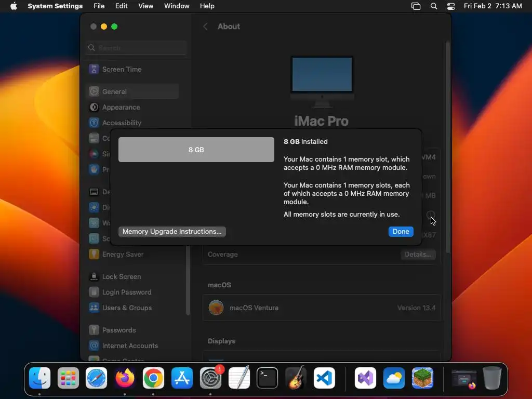Click the date and time in menu bar
This screenshot has height=399, width=532.
tap(493, 6)
